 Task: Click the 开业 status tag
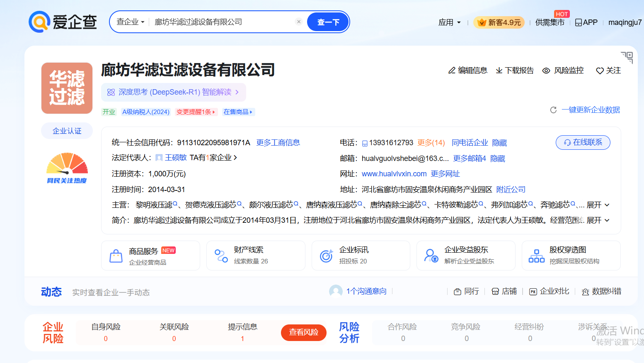click(x=109, y=112)
